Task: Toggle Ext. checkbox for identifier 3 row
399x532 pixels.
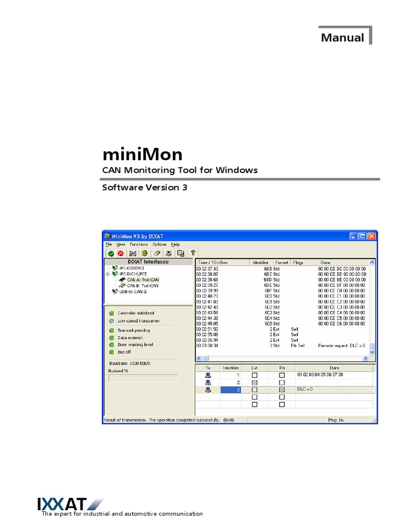Action: click(255, 390)
